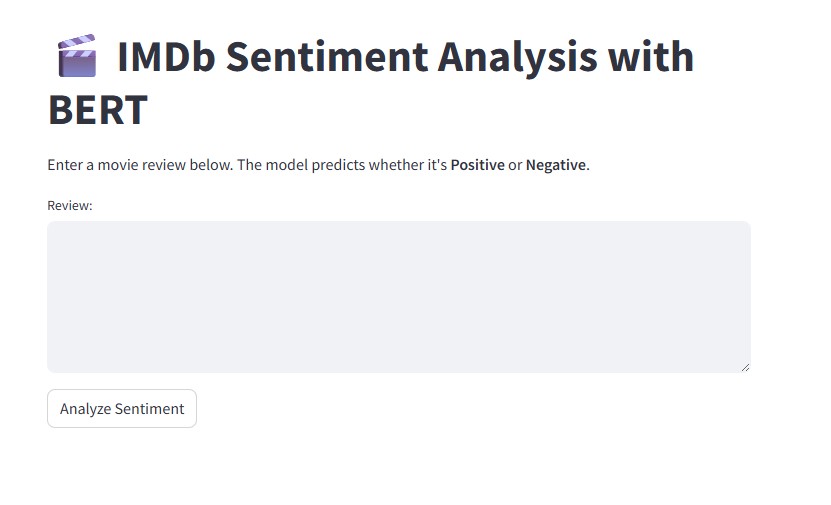
Task: Click the bold word "Negative"
Action: point(555,165)
